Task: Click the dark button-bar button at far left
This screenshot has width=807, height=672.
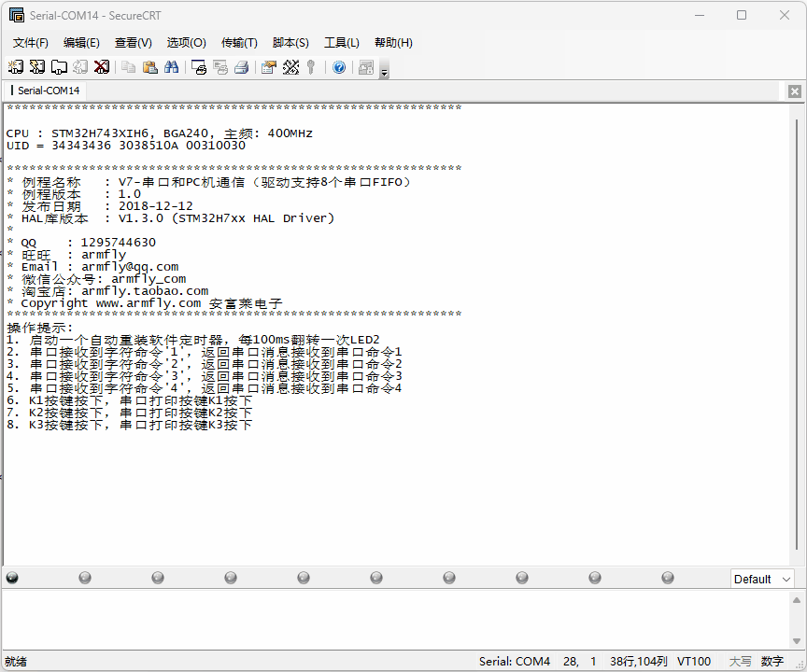Action: tap(12, 578)
